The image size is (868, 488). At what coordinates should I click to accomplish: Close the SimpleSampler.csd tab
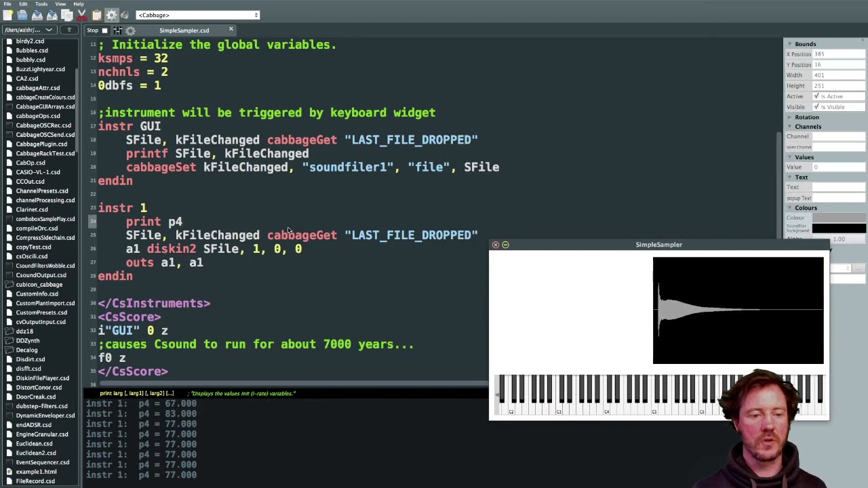click(231, 30)
